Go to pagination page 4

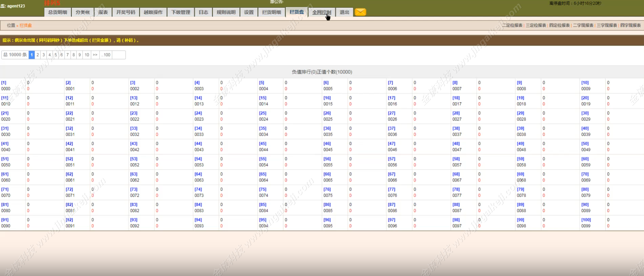pyautogui.click(x=50, y=55)
